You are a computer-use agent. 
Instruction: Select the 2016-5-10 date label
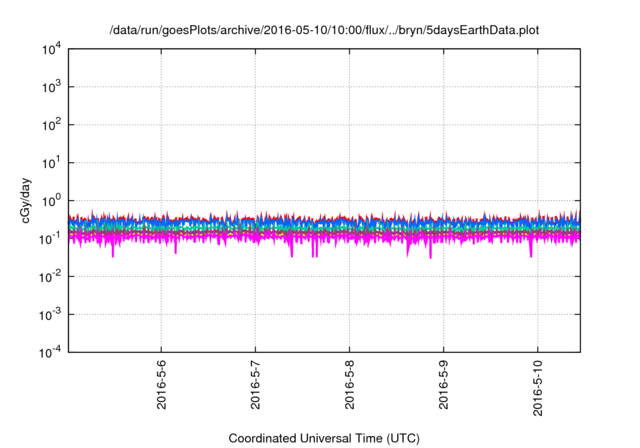[538, 388]
